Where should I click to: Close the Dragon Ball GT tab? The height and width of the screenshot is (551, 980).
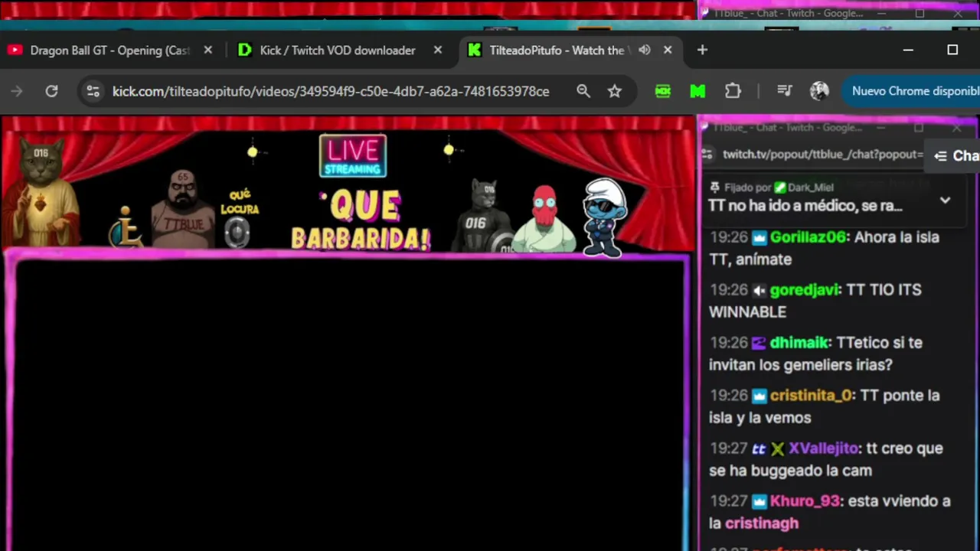tap(207, 50)
